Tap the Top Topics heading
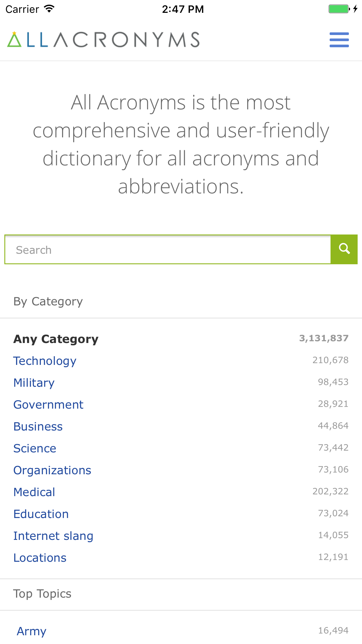 (42, 594)
